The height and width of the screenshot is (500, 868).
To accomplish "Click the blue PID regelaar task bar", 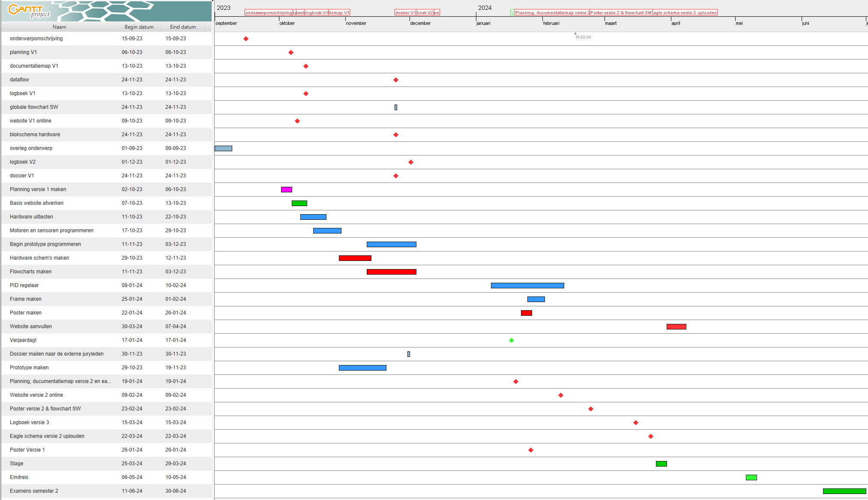I will [527, 286].
